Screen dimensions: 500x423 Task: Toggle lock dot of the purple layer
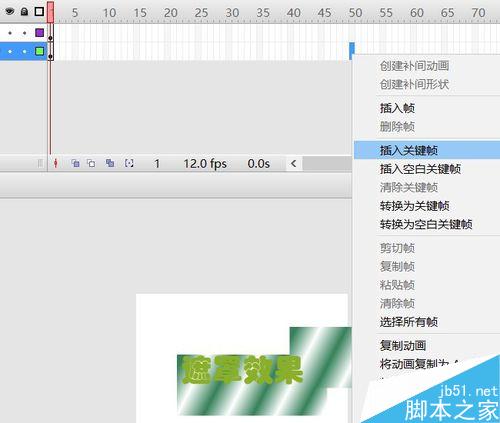24,33
